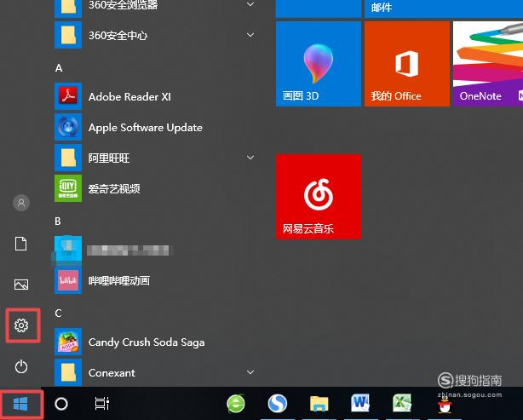
Task: Launch Candy Crush Soda Saga icon
Action: coord(68,342)
